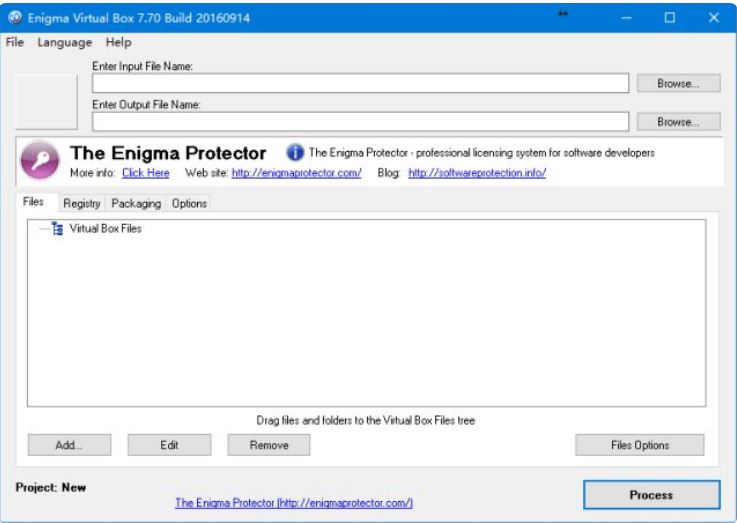Open the softwareprotection.info blog link
This screenshot has height=523, width=737.
point(477,173)
